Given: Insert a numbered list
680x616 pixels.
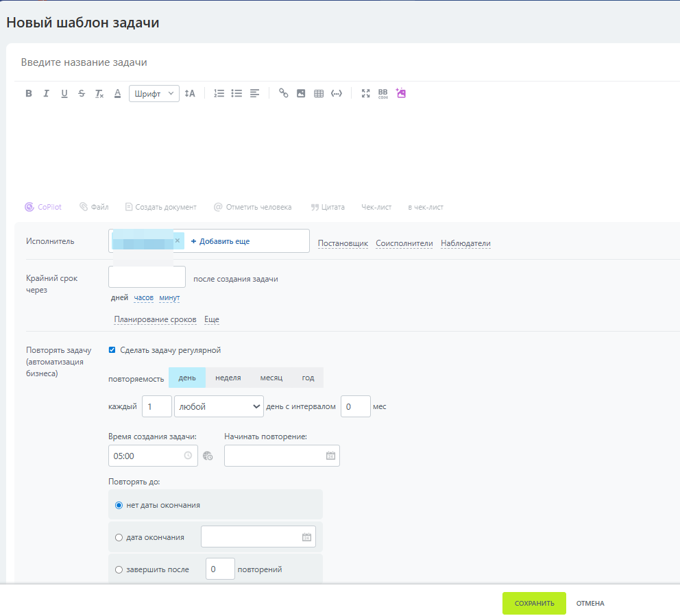Looking at the screenshot, I should point(219,94).
